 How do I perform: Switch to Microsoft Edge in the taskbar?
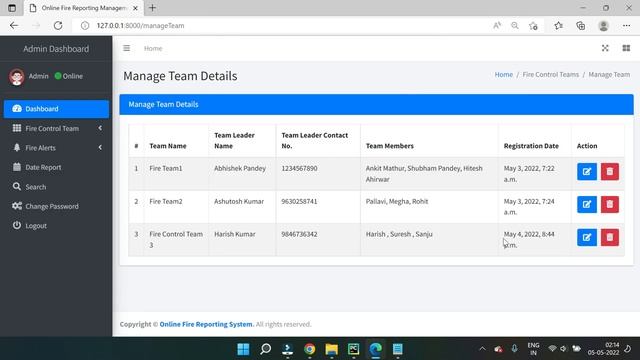[376, 349]
